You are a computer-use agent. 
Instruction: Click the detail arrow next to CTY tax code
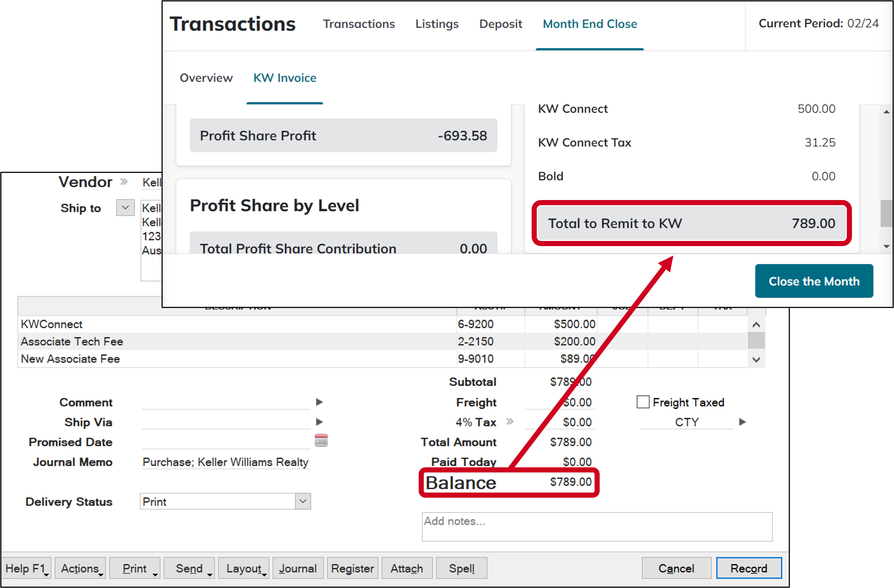[x=743, y=422]
